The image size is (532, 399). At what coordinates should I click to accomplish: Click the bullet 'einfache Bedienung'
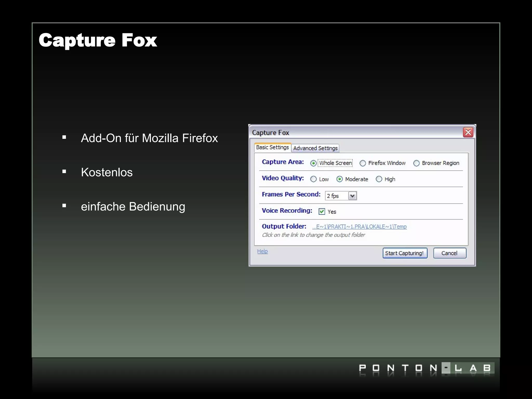tap(133, 207)
